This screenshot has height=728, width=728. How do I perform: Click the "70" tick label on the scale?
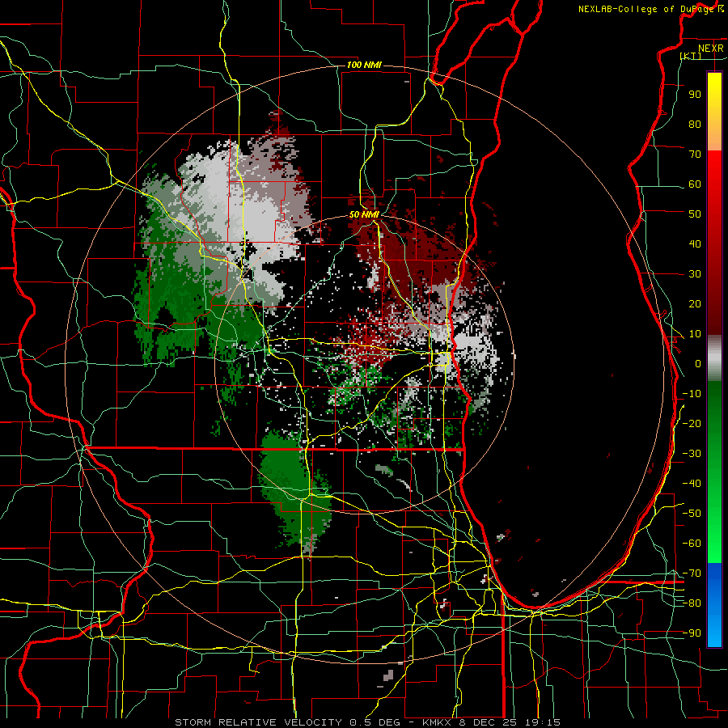tap(695, 154)
